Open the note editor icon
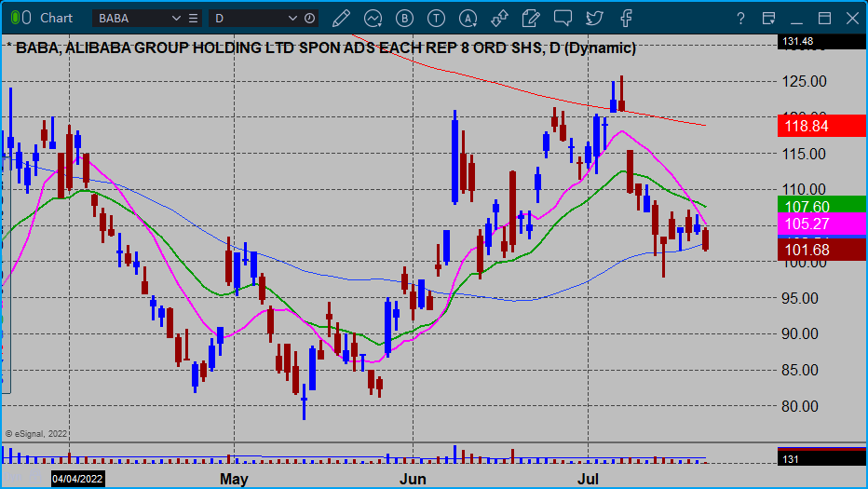 [531, 19]
